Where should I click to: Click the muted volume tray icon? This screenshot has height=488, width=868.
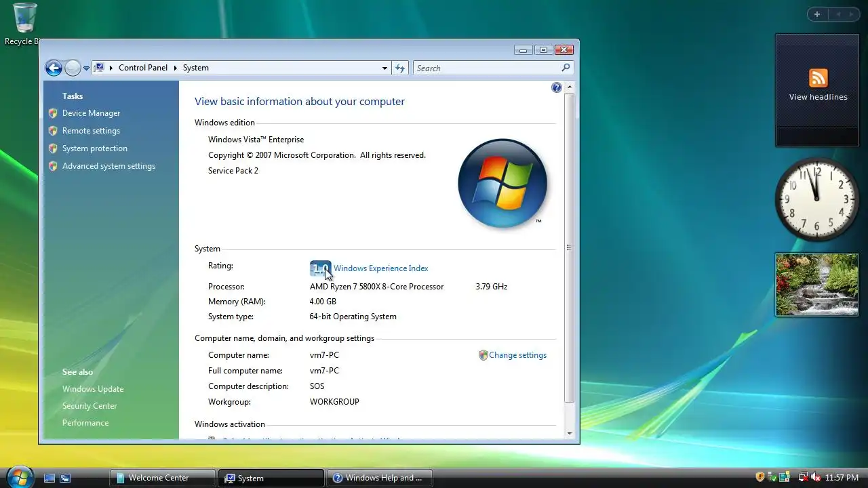click(815, 477)
